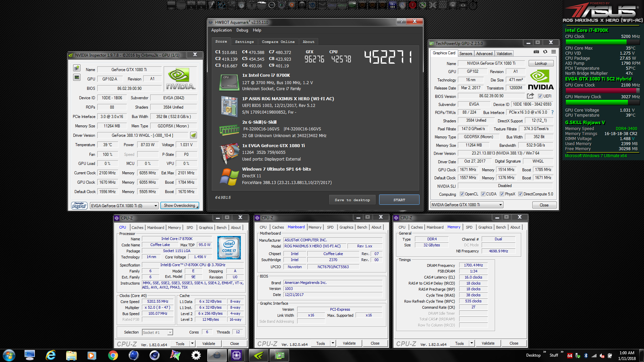
Task: Switch to HWBOT Aquamark taskbar icon
Action: click(x=217, y=355)
